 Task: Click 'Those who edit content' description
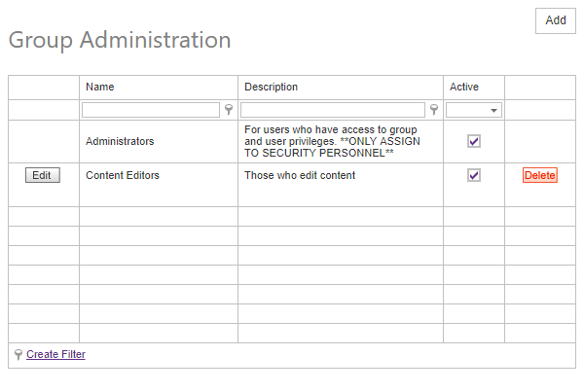pyautogui.click(x=300, y=175)
